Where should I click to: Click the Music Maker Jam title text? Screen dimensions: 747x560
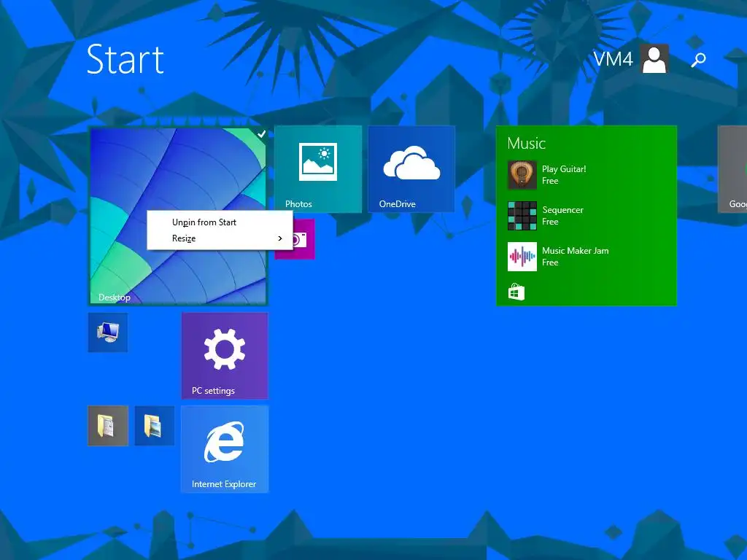[576, 251]
